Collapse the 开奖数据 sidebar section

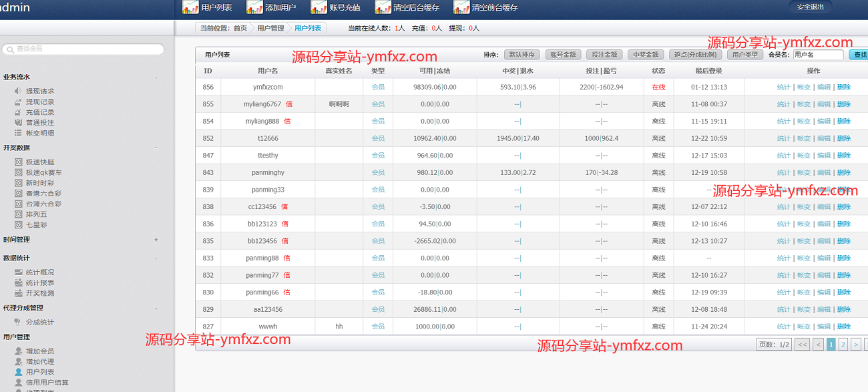point(156,148)
